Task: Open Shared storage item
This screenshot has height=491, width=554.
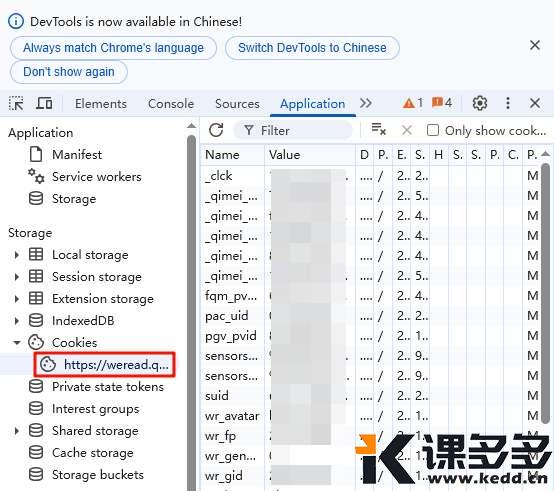Action: coord(95,431)
